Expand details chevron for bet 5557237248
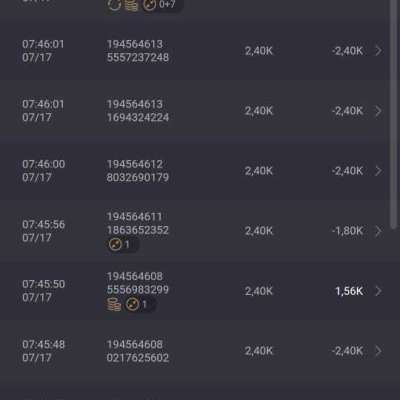This screenshot has height=400, width=400. pyautogui.click(x=378, y=51)
